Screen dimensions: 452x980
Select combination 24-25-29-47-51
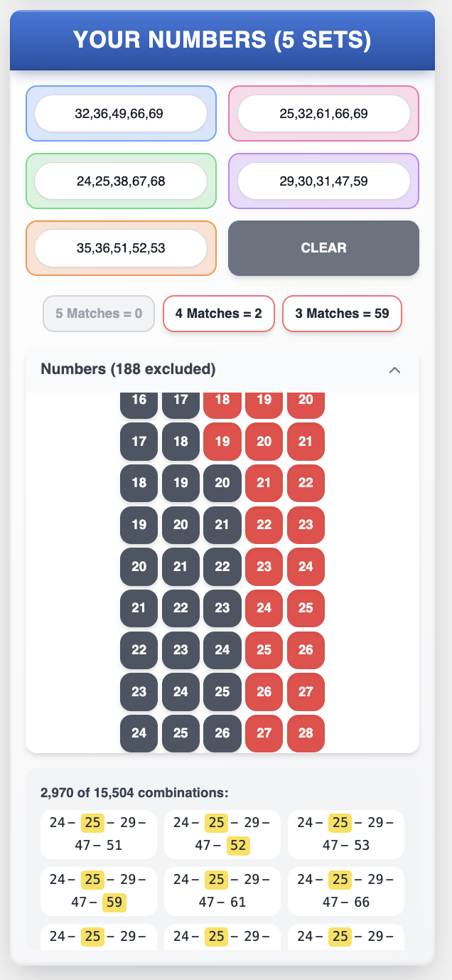click(98, 833)
